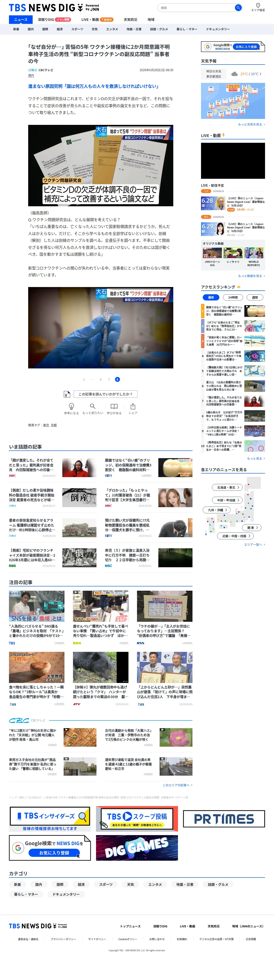The image size is (274, 980).
Task: Select スポーツ in the sub navigation
Action: point(77,29)
